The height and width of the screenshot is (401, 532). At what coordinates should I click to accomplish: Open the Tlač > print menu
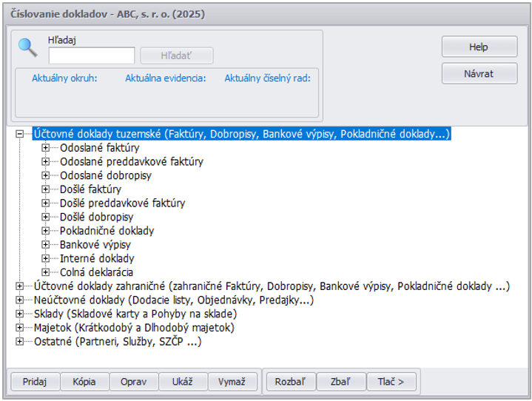click(391, 382)
